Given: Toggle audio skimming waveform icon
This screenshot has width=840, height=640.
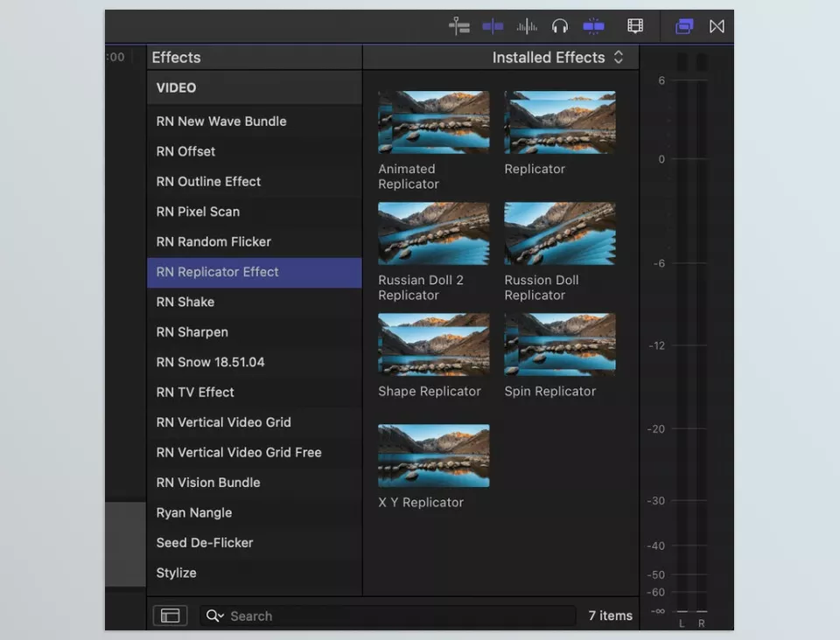Looking at the screenshot, I should (x=527, y=25).
